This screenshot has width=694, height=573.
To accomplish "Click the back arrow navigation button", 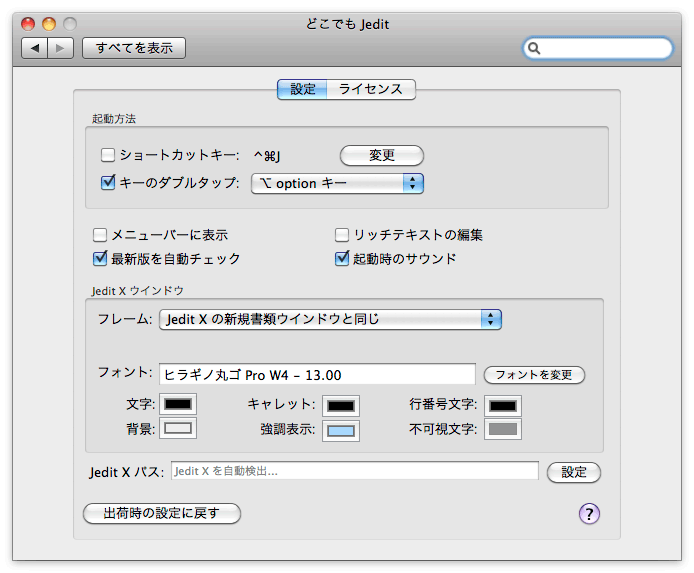I will [35, 48].
